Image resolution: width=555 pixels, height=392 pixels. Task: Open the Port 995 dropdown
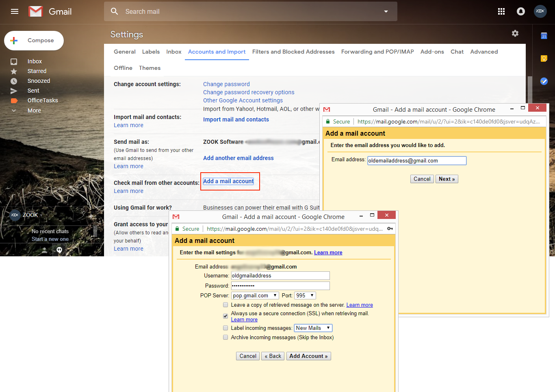pos(305,295)
